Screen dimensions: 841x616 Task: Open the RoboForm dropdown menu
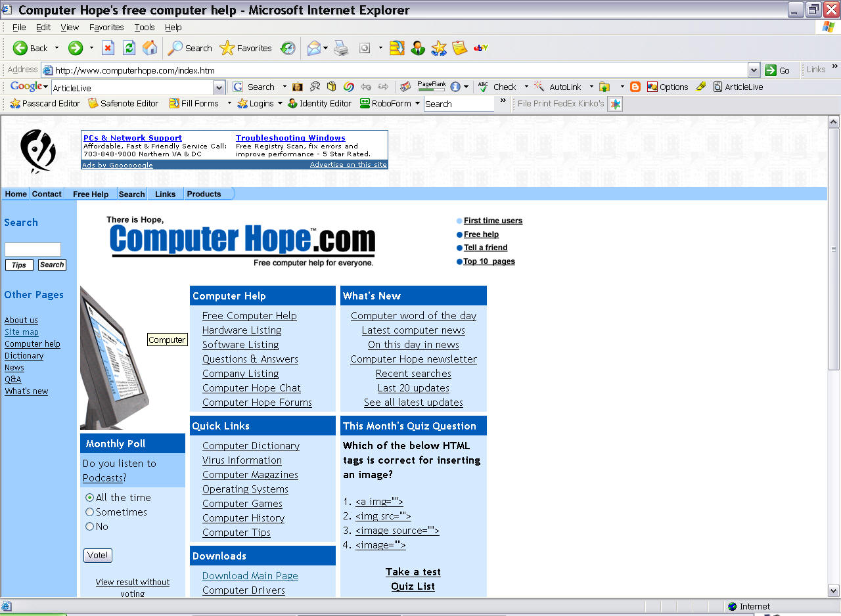390,104
